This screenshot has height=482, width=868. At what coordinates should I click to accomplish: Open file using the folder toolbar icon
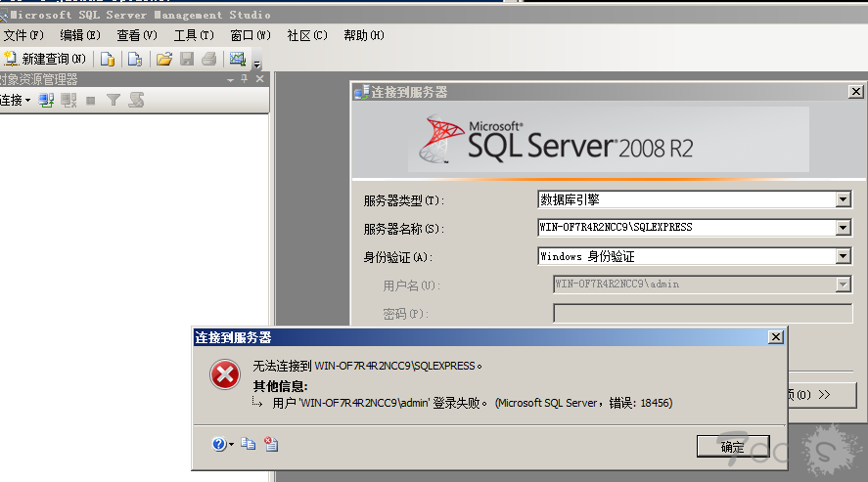(163, 59)
